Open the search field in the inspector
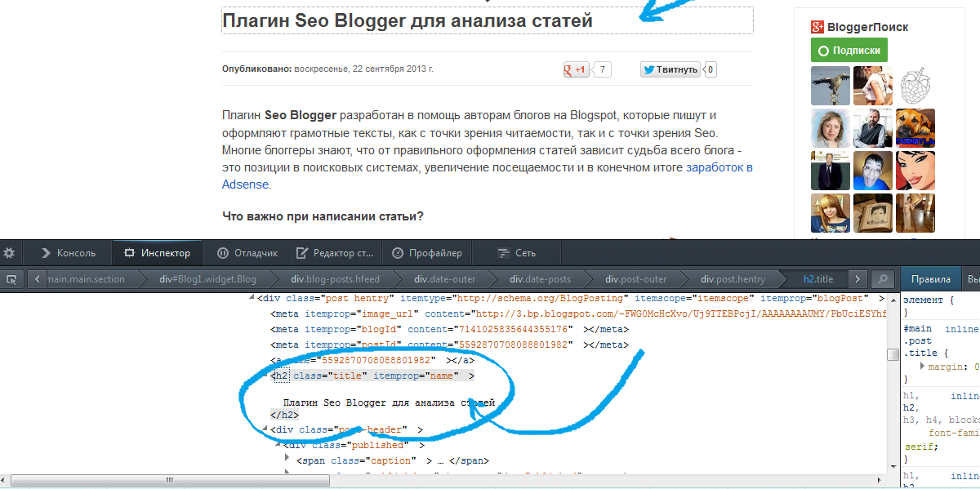Image resolution: width=980 pixels, height=489 pixels. (x=881, y=279)
